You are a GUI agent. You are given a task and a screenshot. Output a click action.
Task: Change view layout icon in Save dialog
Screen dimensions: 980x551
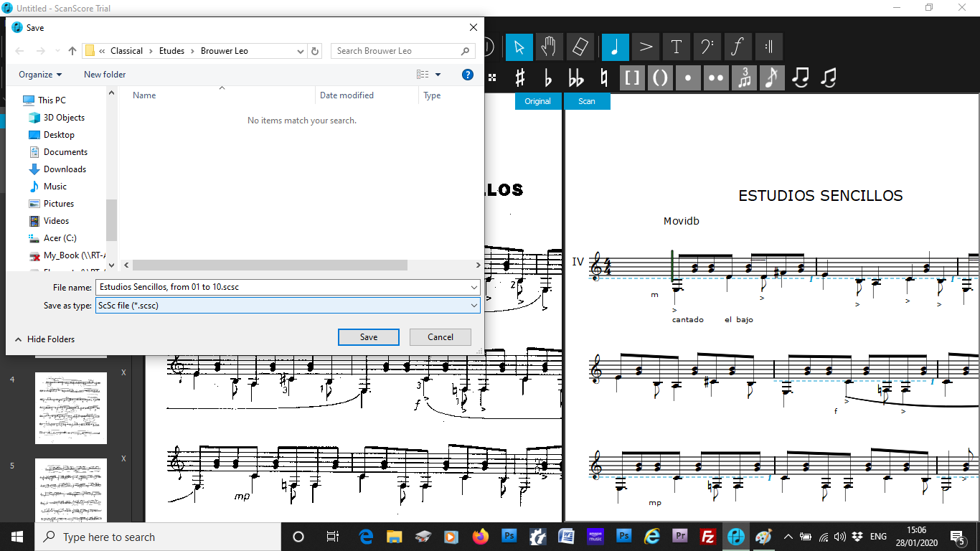423,75
